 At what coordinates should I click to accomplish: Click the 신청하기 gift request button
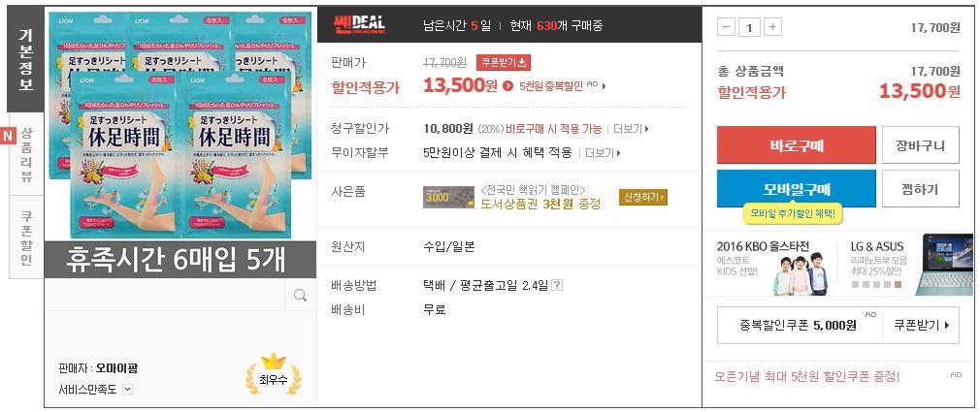point(643,197)
